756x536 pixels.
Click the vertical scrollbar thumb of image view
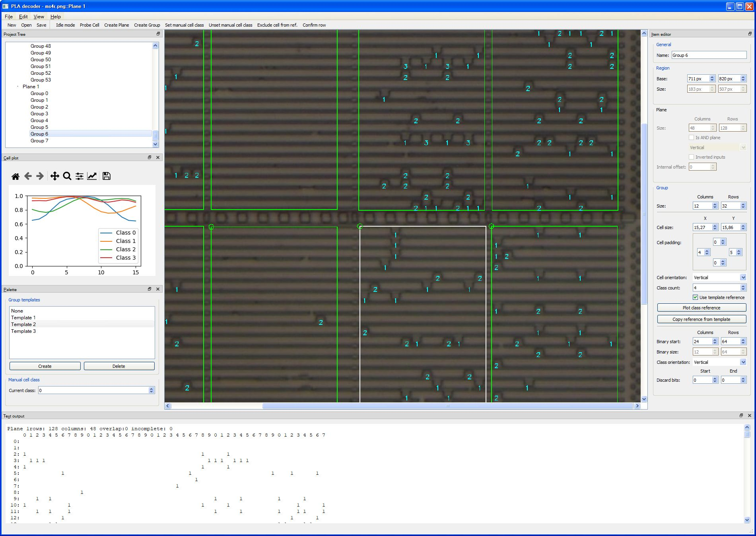click(644, 214)
